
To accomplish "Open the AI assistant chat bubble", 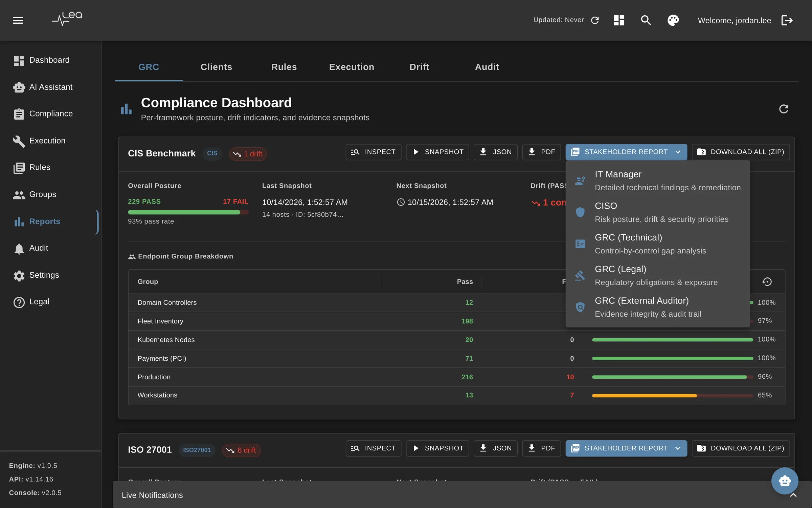I will click(785, 481).
